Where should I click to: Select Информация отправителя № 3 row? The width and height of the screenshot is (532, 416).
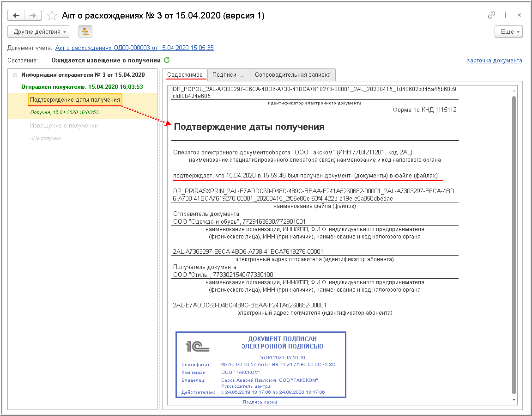(x=83, y=75)
